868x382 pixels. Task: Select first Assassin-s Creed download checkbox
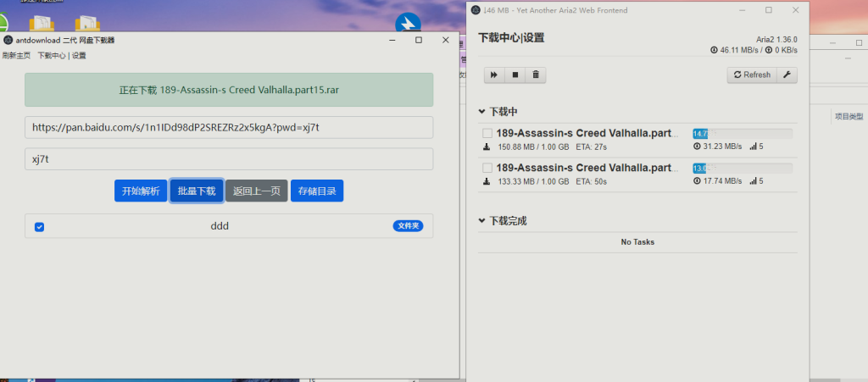[487, 134]
